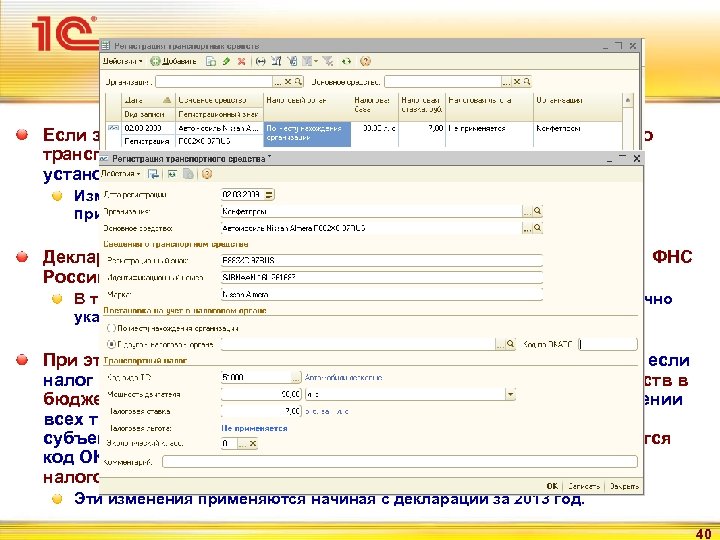Click the reread icon in the form toolbar
The height and width of the screenshot is (540, 720).
click(x=172, y=174)
